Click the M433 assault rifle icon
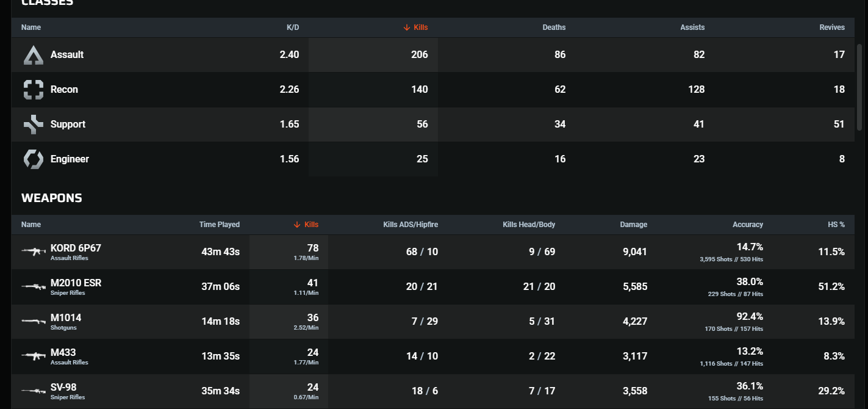868x409 pixels. pos(34,356)
